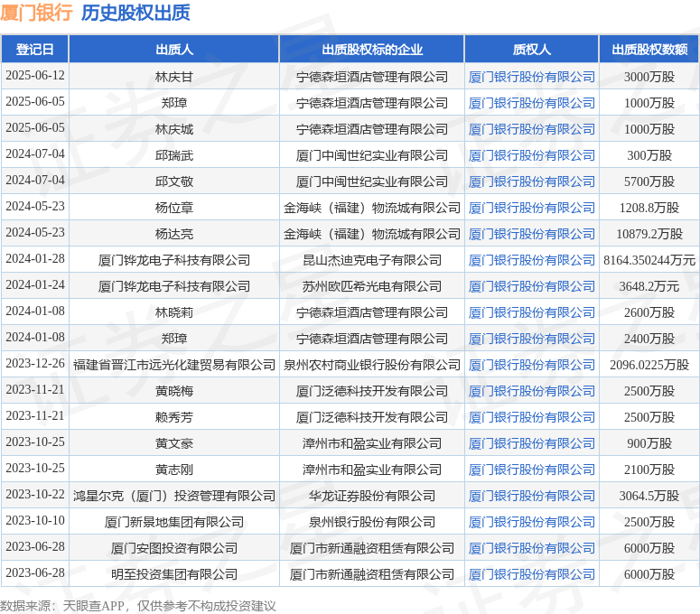The height and width of the screenshot is (614, 700).
Task: Open 厦门银行股份有限公司 link in 杨达亮 row
Action: [x=531, y=234]
